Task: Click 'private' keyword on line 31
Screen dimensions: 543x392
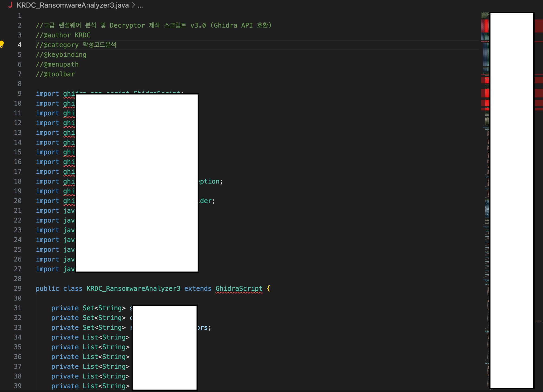Action: coord(65,308)
